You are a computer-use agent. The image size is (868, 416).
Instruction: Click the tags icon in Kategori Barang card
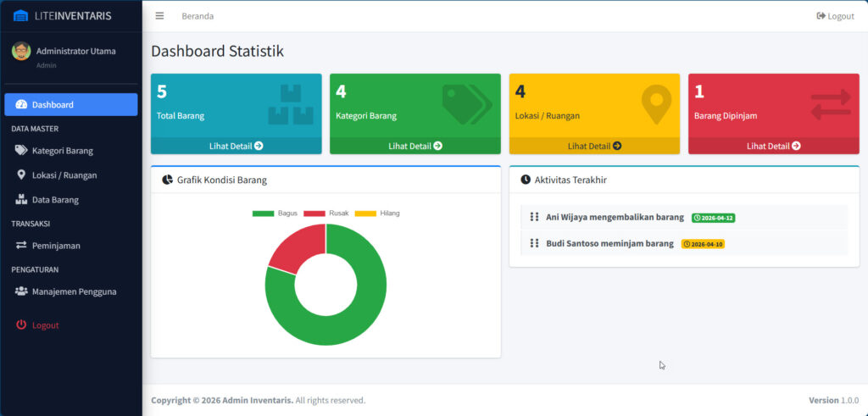[466, 103]
